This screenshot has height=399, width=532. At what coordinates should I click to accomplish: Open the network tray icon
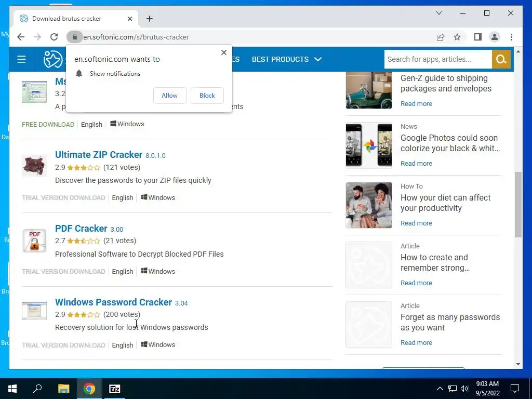[x=453, y=389]
